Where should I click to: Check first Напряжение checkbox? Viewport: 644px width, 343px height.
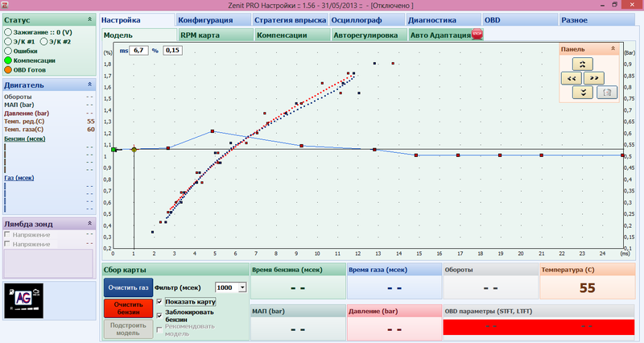[x=7, y=234]
